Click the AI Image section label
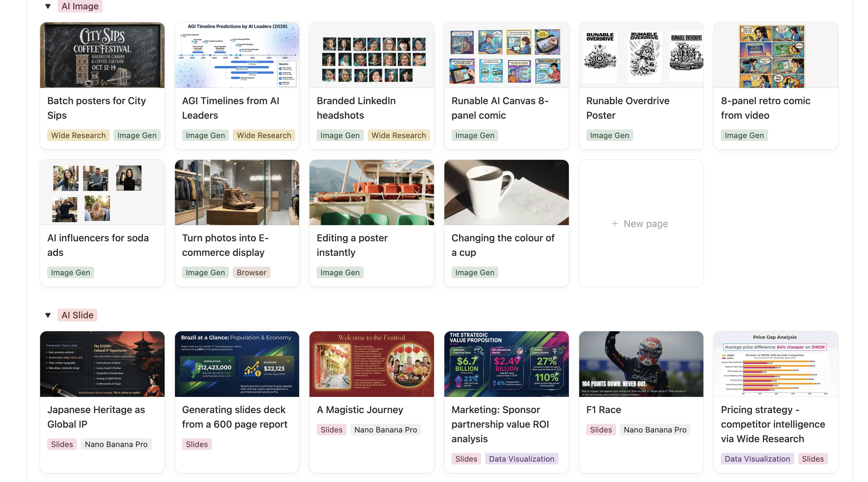Viewport: 868px width, 482px height. tap(80, 6)
